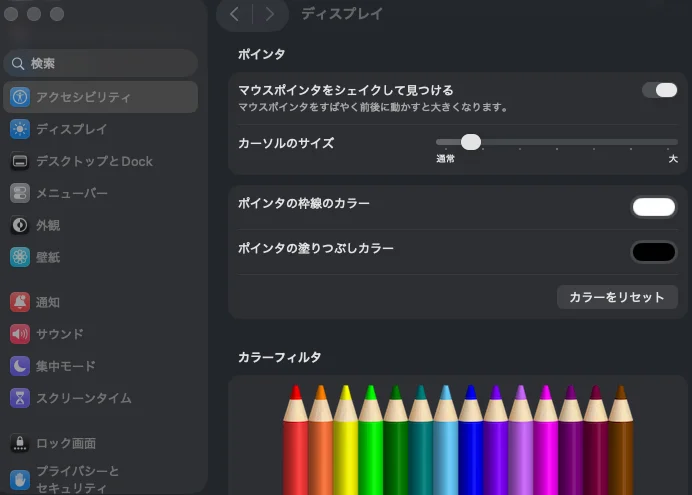Click the カーソルのサイズ slider knob

click(471, 142)
